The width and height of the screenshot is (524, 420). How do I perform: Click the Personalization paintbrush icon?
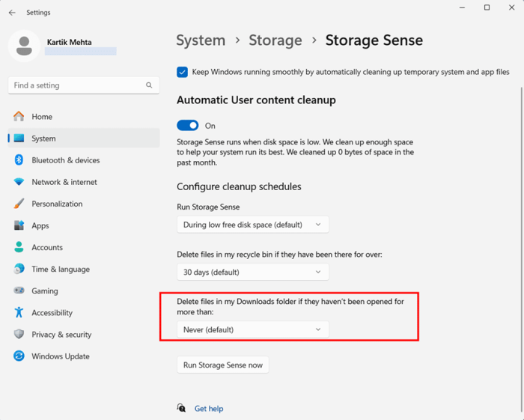[19, 204]
